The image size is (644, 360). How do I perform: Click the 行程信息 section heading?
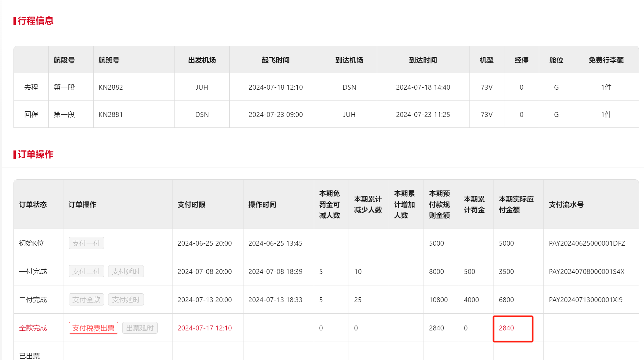pos(35,21)
